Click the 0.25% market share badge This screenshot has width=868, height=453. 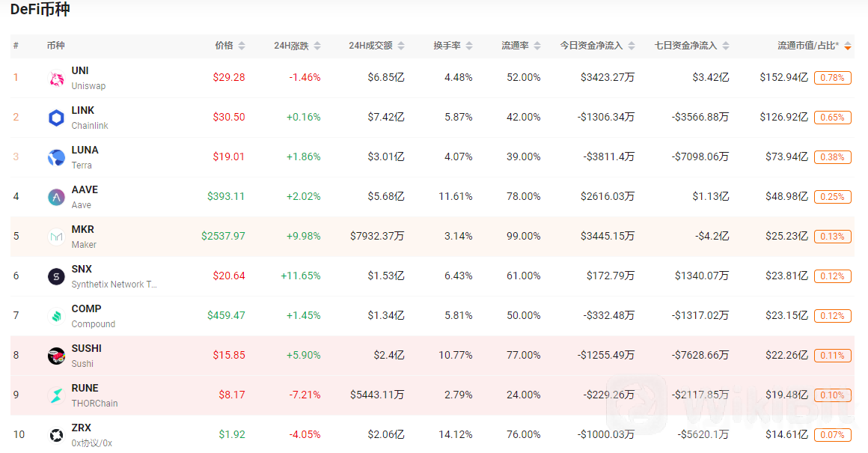(833, 197)
